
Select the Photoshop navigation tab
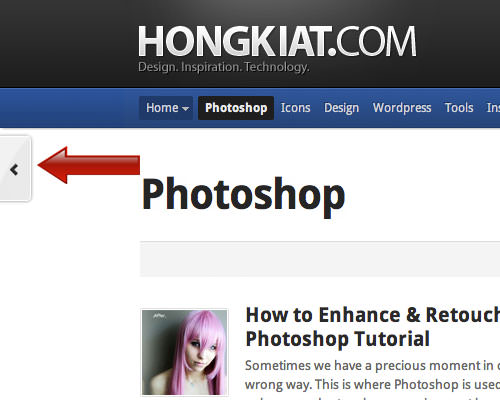tap(236, 108)
